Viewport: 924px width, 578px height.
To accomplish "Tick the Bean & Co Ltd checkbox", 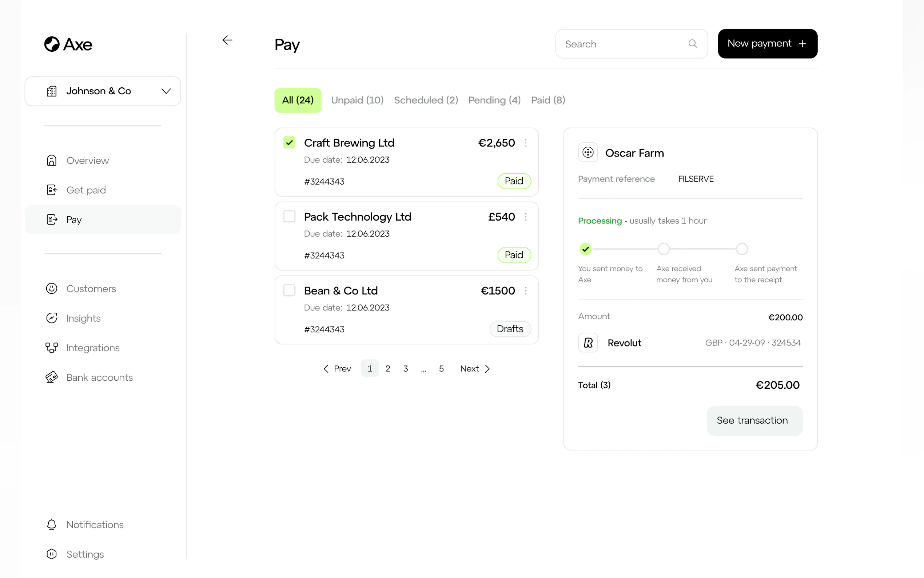I will tap(289, 290).
